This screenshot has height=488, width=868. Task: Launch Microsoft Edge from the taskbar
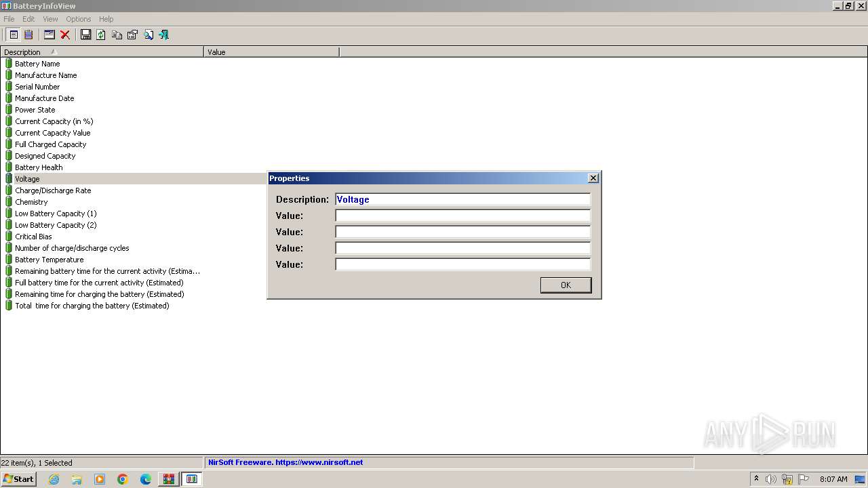146,479
